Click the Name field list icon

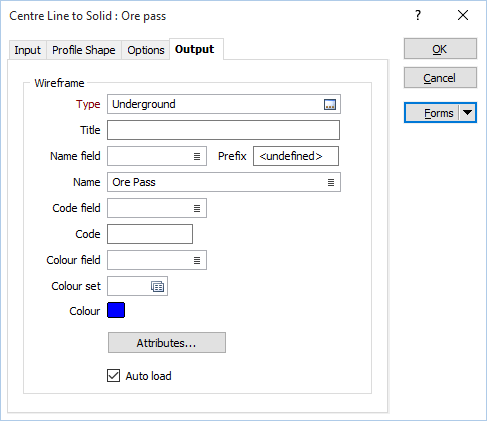click(x=197, y=156)
